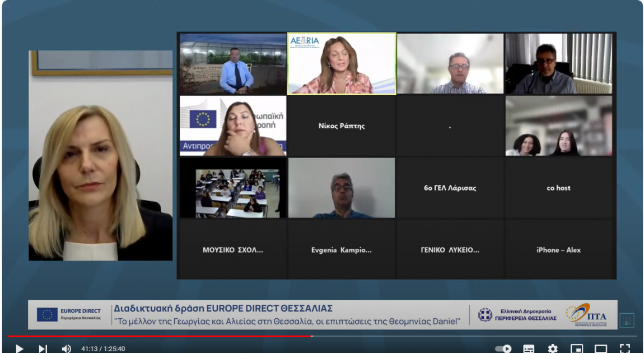Click the channel watermark icon above the controls
This screenshot has height=353, width=644.
pyautogui.click(x=627, y=321)
